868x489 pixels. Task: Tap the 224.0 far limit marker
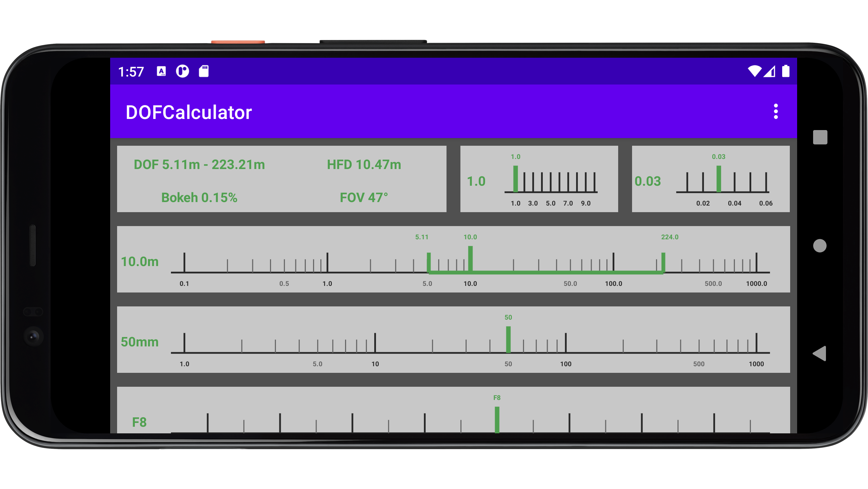tap(663, 262)
